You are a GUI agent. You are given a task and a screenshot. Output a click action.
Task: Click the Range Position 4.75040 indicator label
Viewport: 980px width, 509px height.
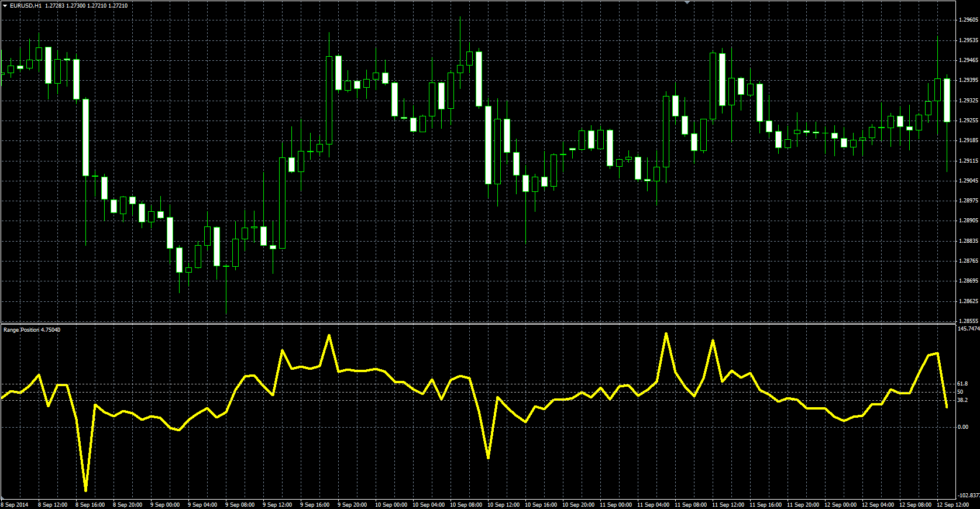32,330
